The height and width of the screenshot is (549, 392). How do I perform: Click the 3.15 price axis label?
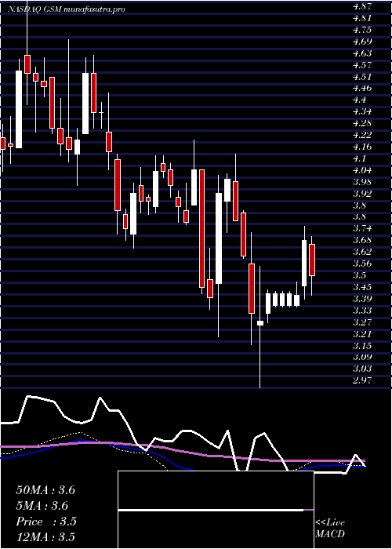(362, 346)
